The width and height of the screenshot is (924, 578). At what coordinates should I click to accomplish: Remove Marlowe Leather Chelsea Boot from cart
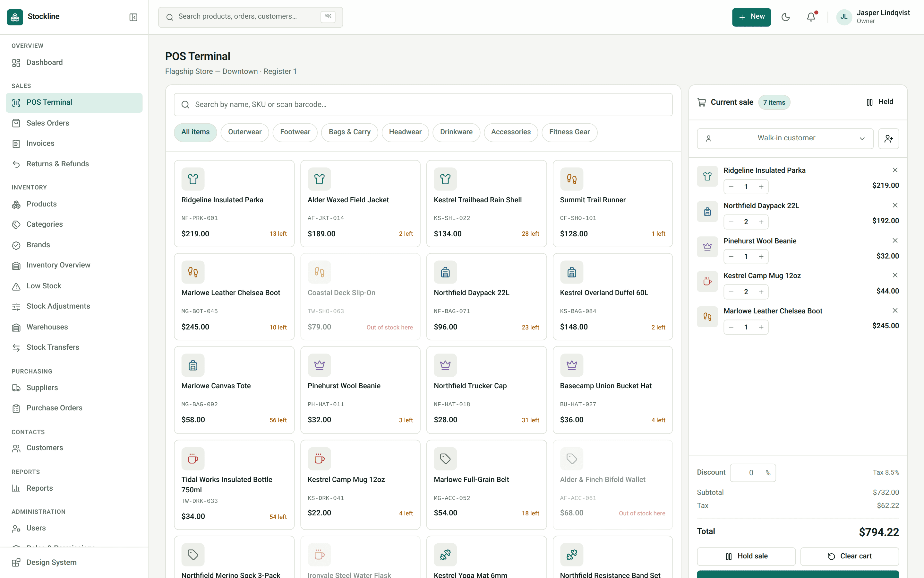895,311
